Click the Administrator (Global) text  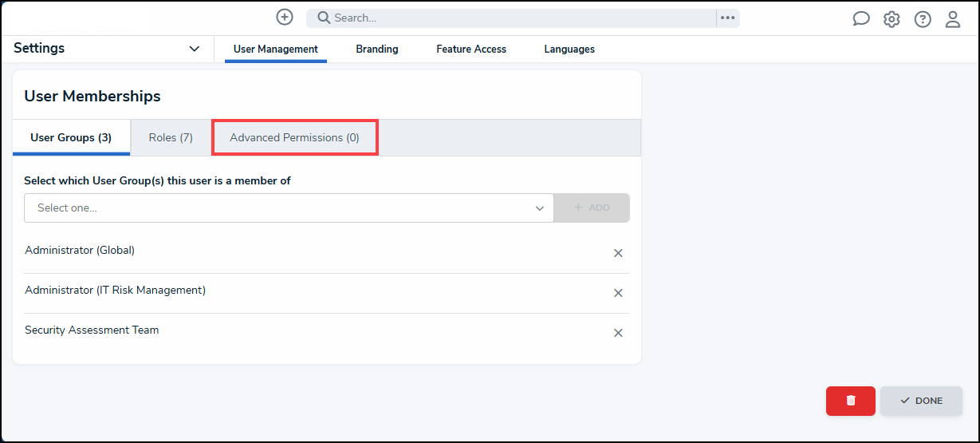tap(80, 250)
